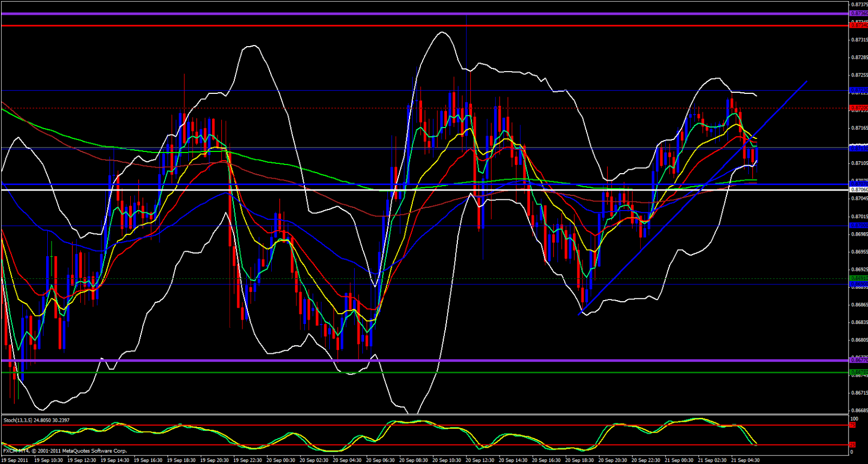Screen dimensions: 868x464
Task: Select the blue 0.8700 price level tag
Action: [x=859, y=226]
